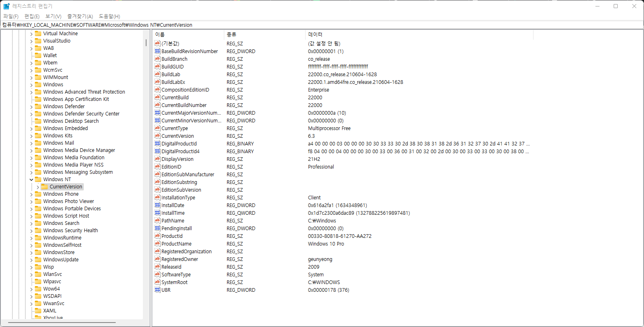Click the string icon for BuildLabEx
Screen dimensions: 644x327
pyautogui.click(x=157, y=82)
